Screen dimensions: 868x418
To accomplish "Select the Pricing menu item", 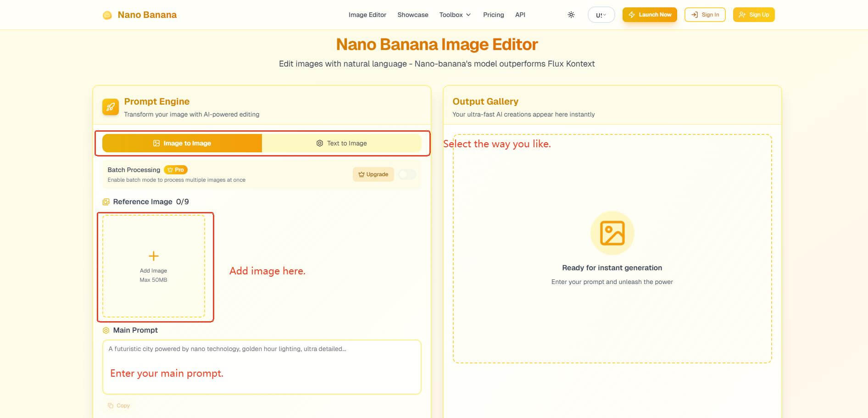I will pos(493,14).
